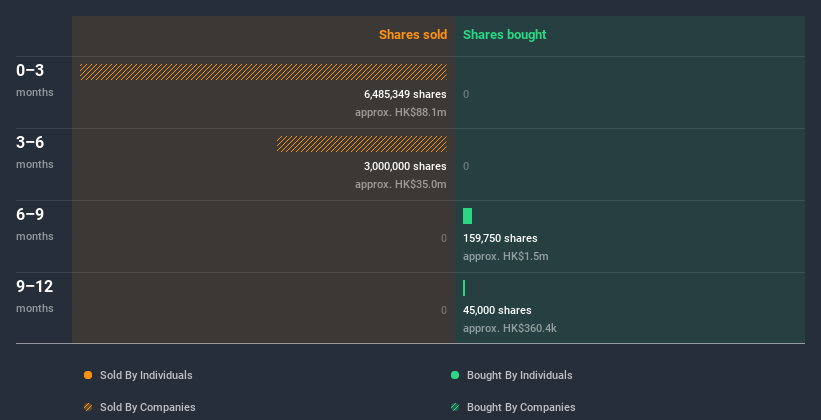Click the 0–3 months row label

35,80
